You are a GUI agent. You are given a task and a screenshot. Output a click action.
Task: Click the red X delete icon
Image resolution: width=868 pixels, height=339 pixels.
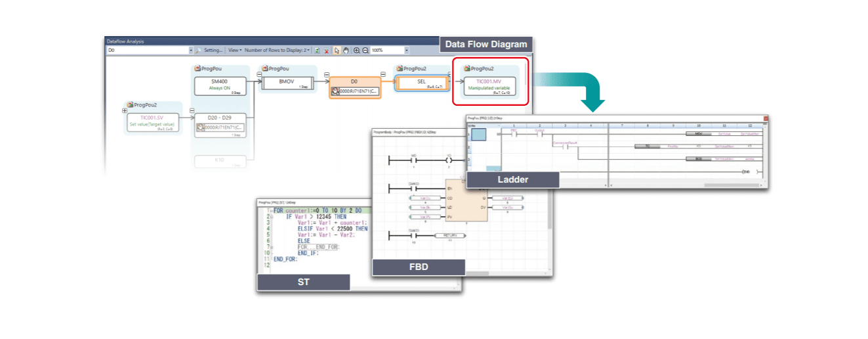[326, 50]
